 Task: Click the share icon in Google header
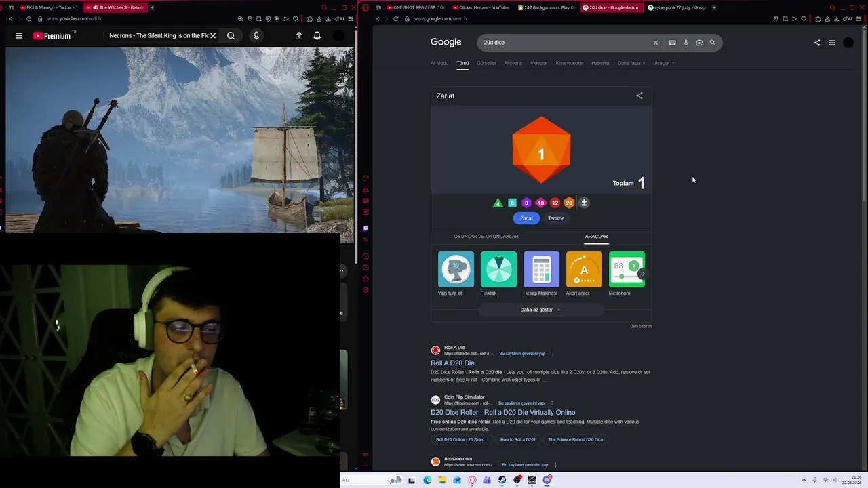(817, 43)
